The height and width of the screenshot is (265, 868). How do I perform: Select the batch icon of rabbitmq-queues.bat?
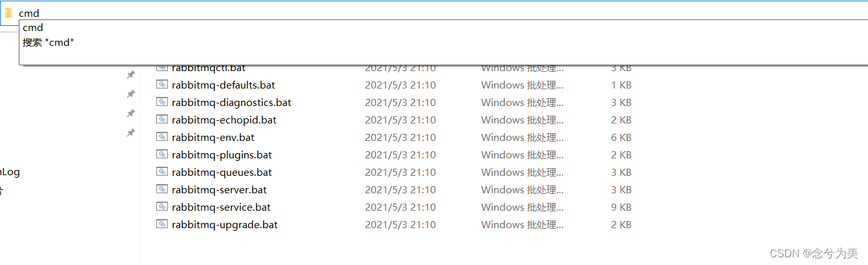(x=161, y=172)
